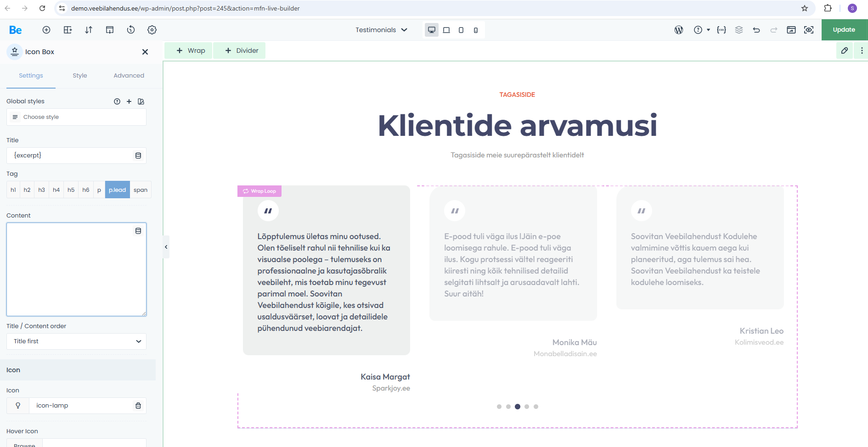This screenshot has height=447, width=868.
Task: Switch to the tablet device view
Action: (x=461, y=30)
